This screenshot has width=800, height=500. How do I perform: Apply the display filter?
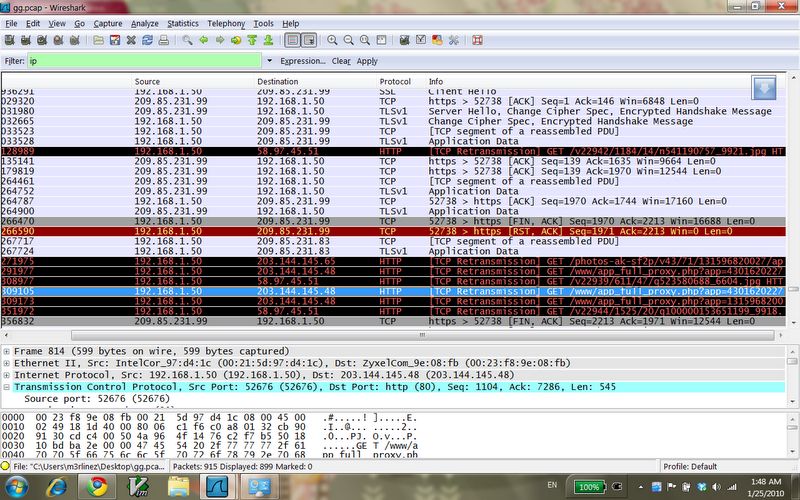[367, 61]
